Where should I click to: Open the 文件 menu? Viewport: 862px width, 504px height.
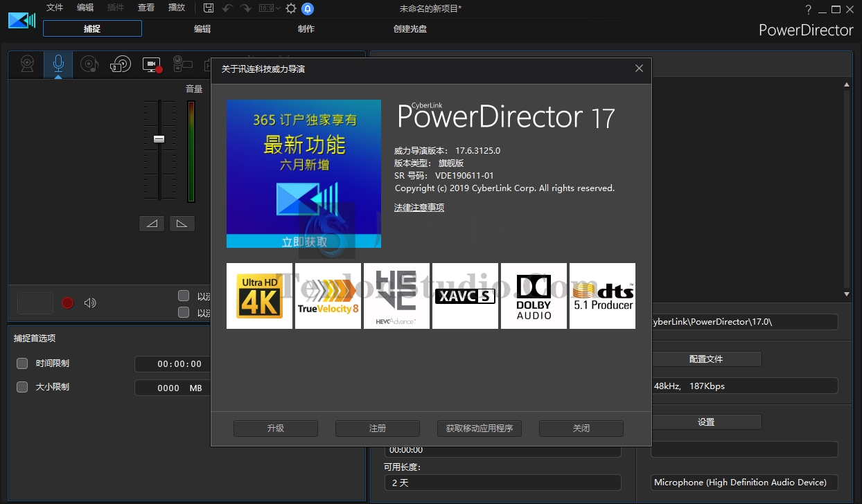[x=55, y=8]
